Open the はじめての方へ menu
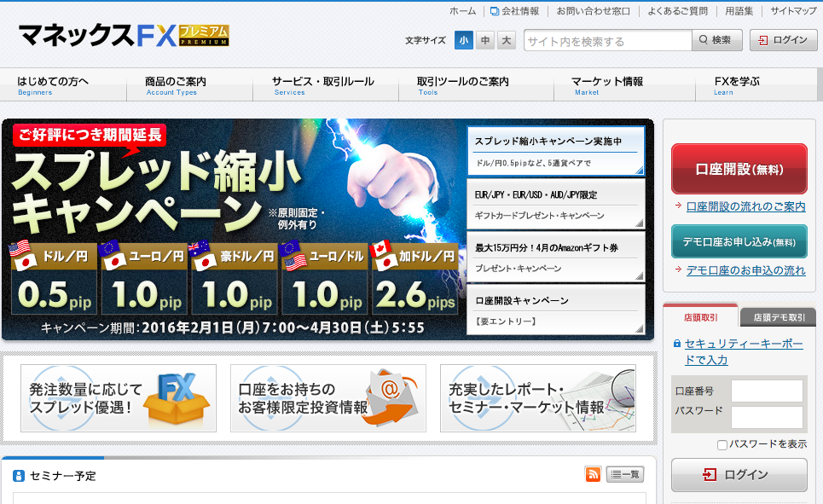 coord(63,85)
